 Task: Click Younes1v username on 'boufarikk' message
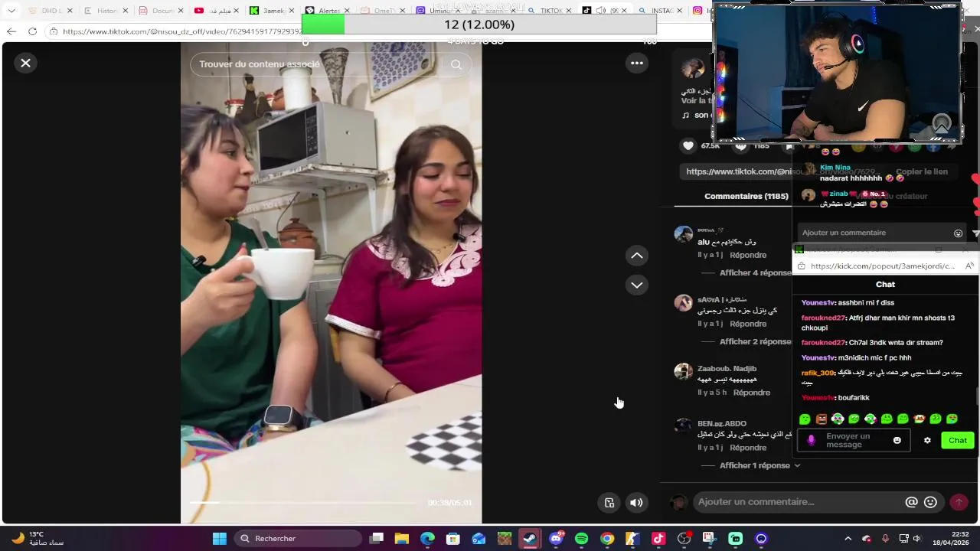[818, 398]
